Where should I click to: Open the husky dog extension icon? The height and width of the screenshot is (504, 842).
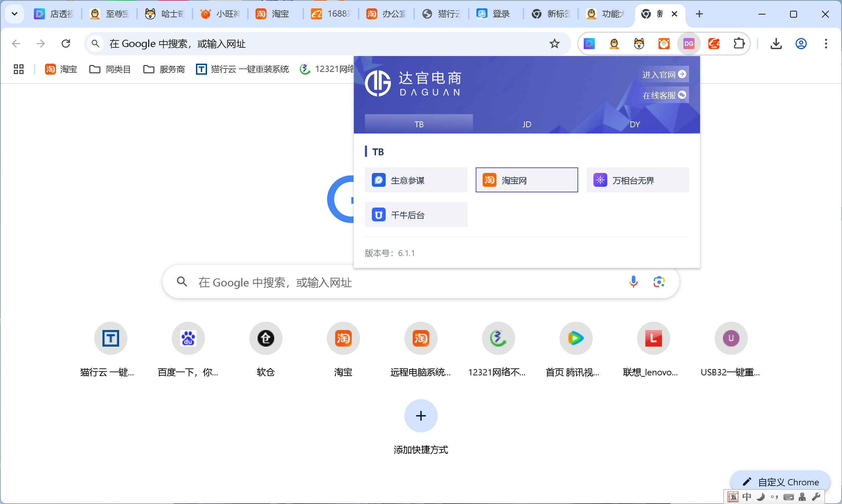coord(639,44)
